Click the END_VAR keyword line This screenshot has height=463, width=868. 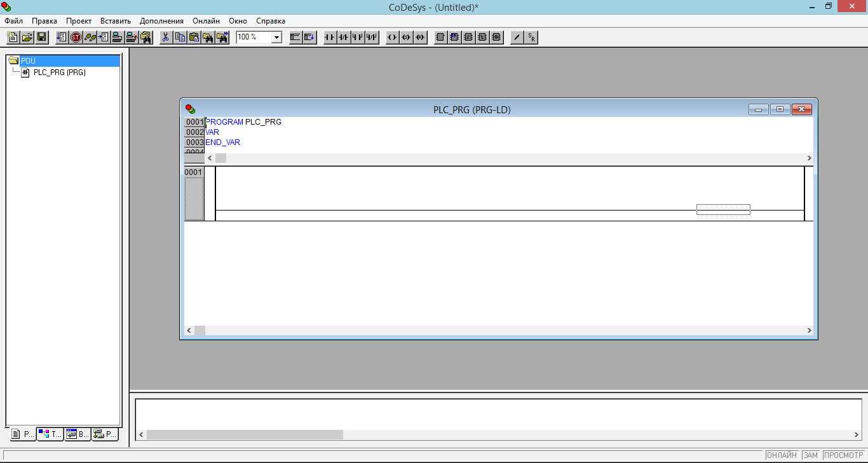pos(222,142)
